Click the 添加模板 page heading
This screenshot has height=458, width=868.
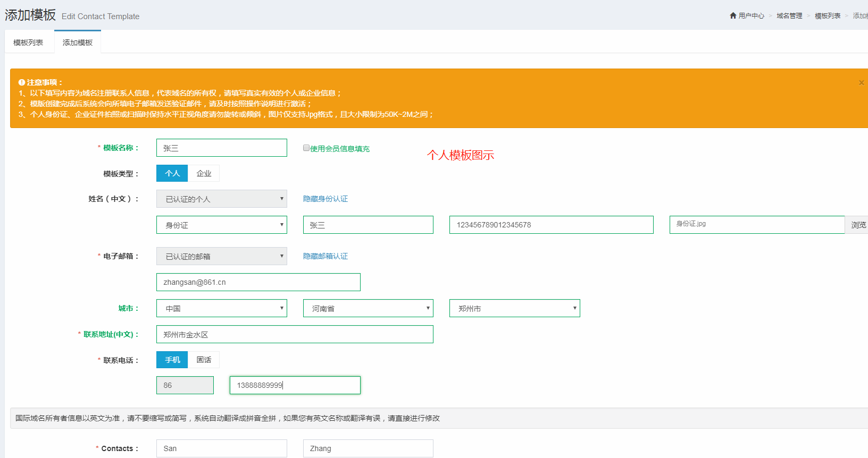pyautogui.click(x=30, y=15)
